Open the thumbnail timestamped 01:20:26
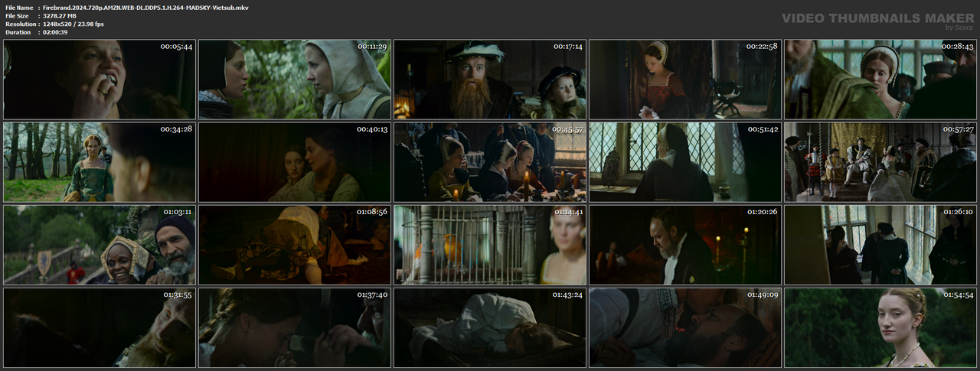Image resolution: width=980 pixels, height=371 pixels. pyautogui.click(x=685, y=245)
